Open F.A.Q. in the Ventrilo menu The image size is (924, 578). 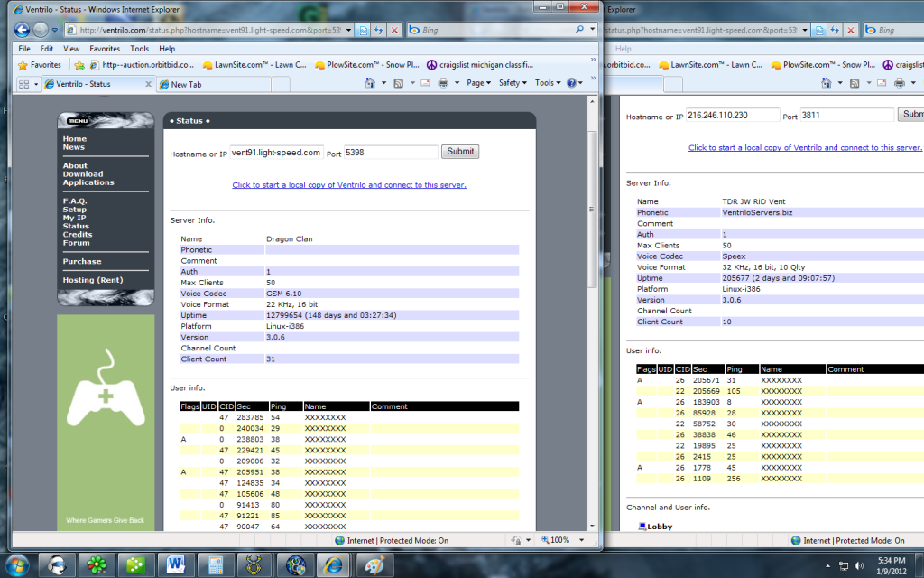(x=75, y=201)
